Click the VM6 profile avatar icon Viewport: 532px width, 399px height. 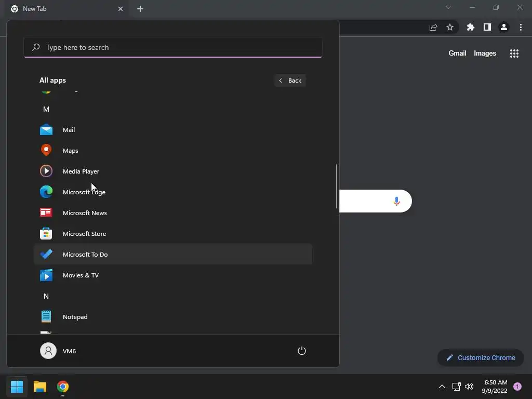(x=48, y=351)
